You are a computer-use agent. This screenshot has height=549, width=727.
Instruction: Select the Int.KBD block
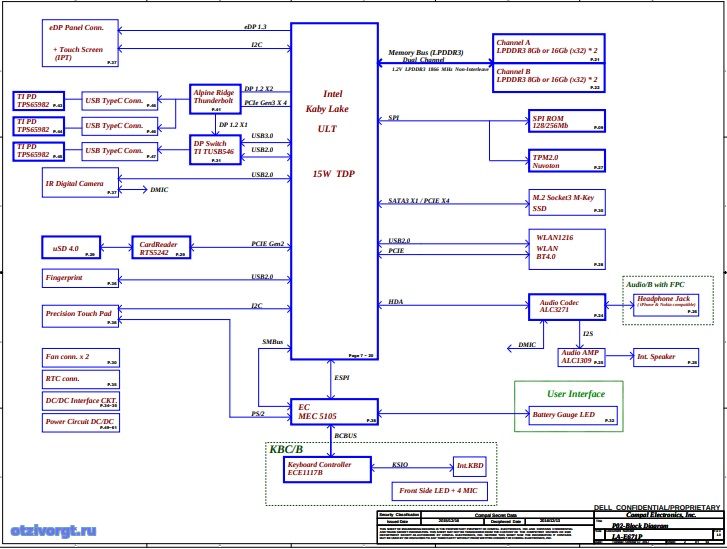pyautogui.click(x=470, y=466)
